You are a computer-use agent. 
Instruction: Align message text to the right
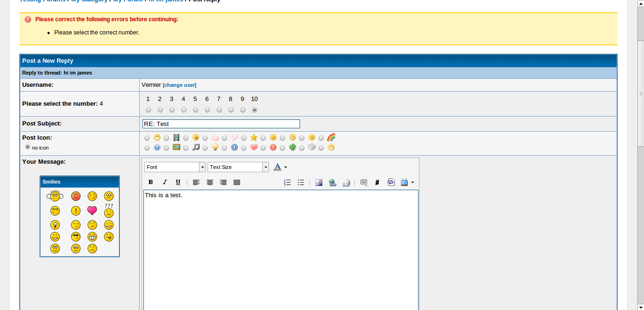click(x=223, y=182)
